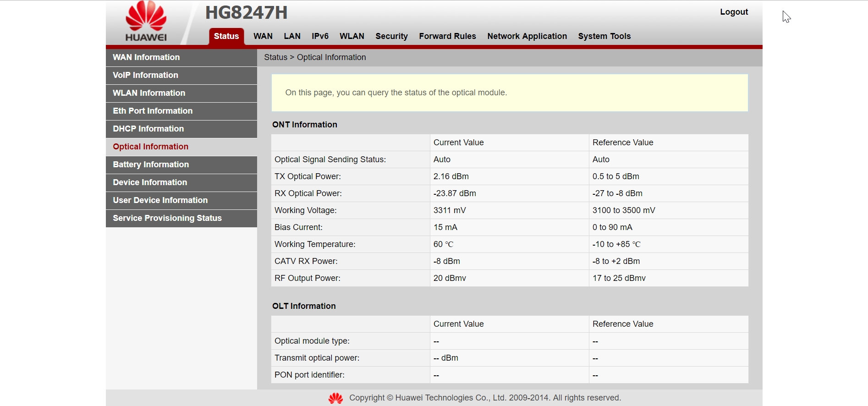Viewport: 868px width, 406px height.
Task: Click the OLT Information heading
Action: pyautogui.click(x=304, y=306)
